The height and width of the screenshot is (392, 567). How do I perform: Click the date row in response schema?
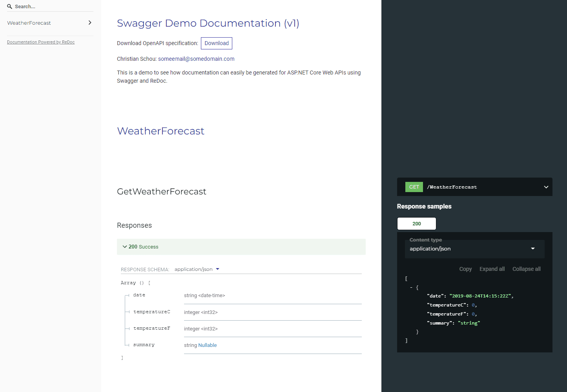[139, 295]
